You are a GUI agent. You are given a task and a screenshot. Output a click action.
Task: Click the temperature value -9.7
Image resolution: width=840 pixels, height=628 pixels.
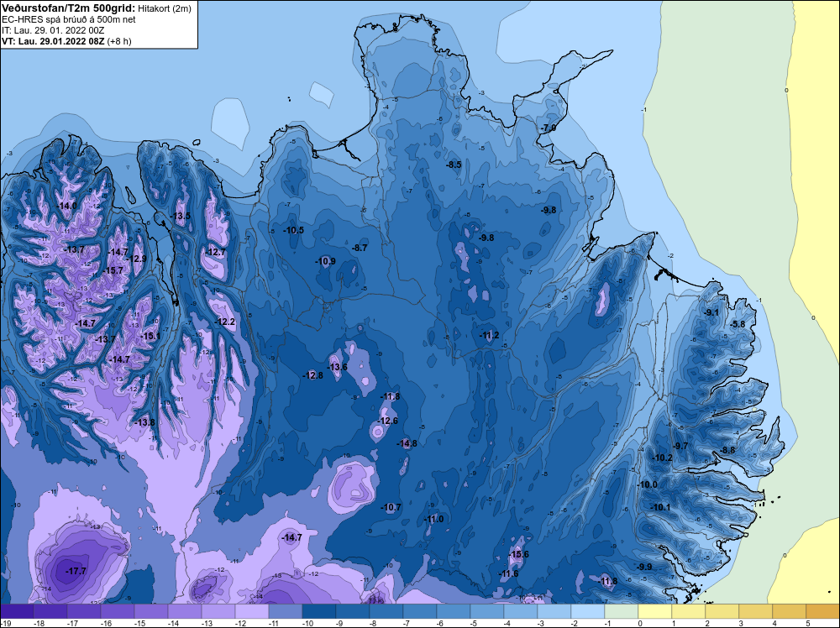(680, 446)
